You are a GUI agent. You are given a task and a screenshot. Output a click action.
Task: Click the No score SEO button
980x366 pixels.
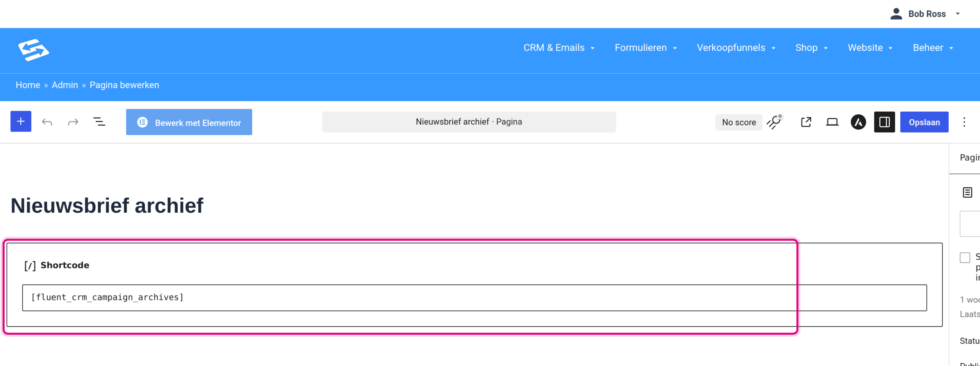pos(739,122)
